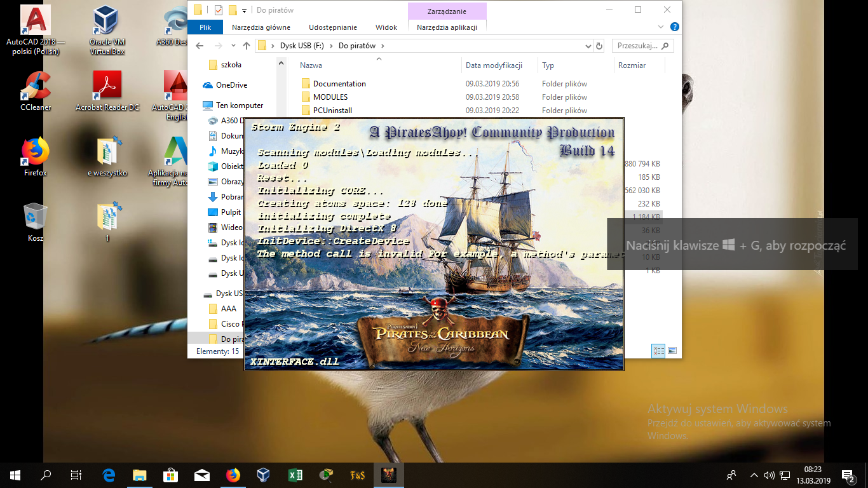Open the notification center icon

tap(847, 475)
